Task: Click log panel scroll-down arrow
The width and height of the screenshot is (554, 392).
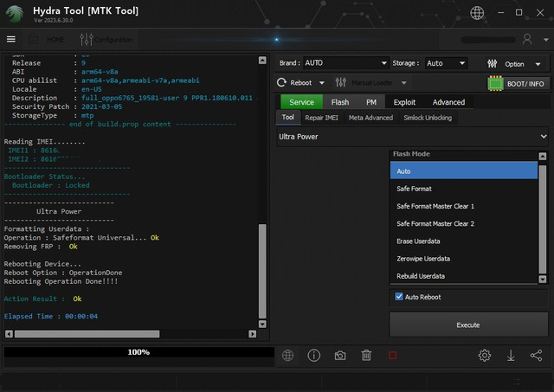Action: pyautogui.click(x=262, y=324)
